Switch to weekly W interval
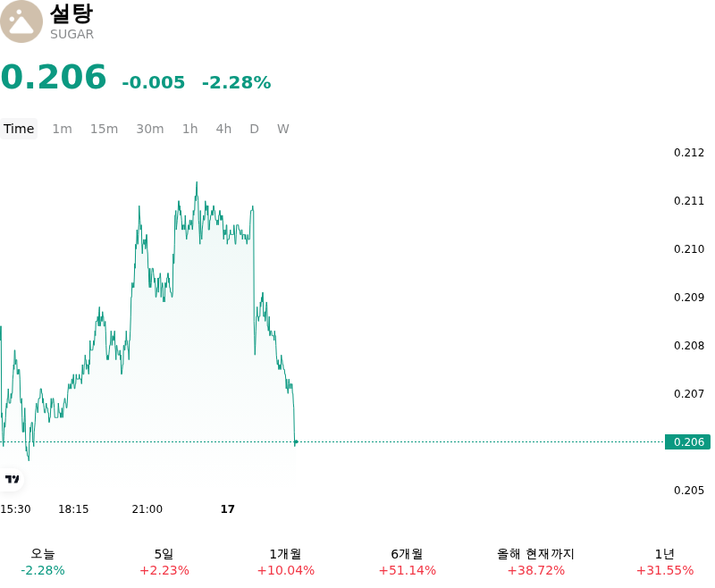The image size is (715, 588). coord(282,129)
